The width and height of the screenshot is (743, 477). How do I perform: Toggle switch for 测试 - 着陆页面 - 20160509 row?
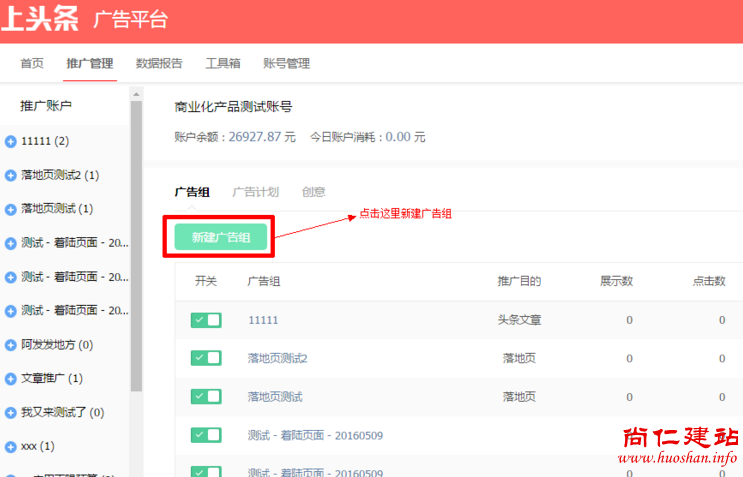coord(206,435)
